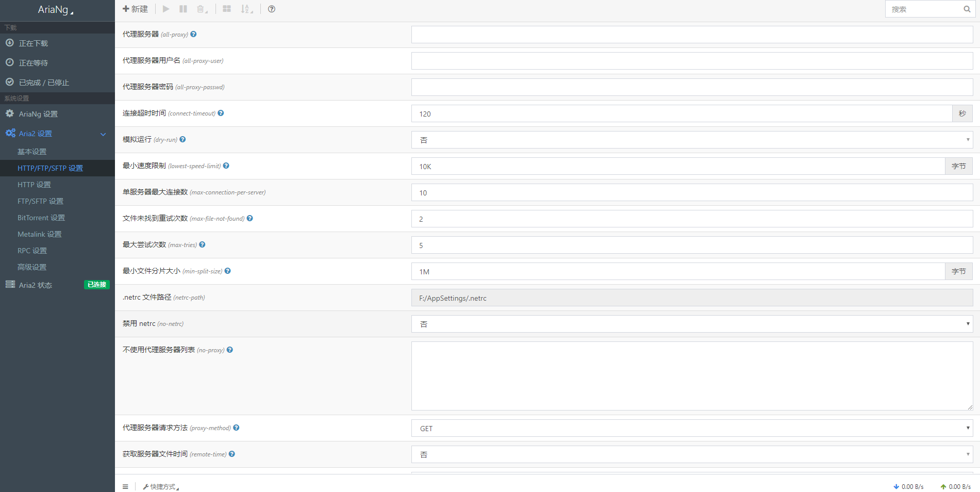Open the sort order dropdown icon
The height and width of the screenshot is (492, 980).
pos(247,9)
